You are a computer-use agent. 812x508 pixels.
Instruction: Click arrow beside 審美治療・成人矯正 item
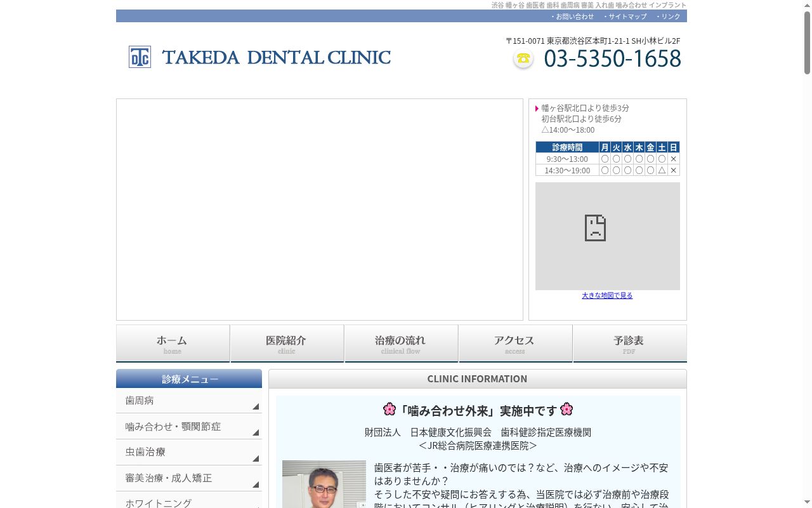pyautogui.click(x=256, y=485)
